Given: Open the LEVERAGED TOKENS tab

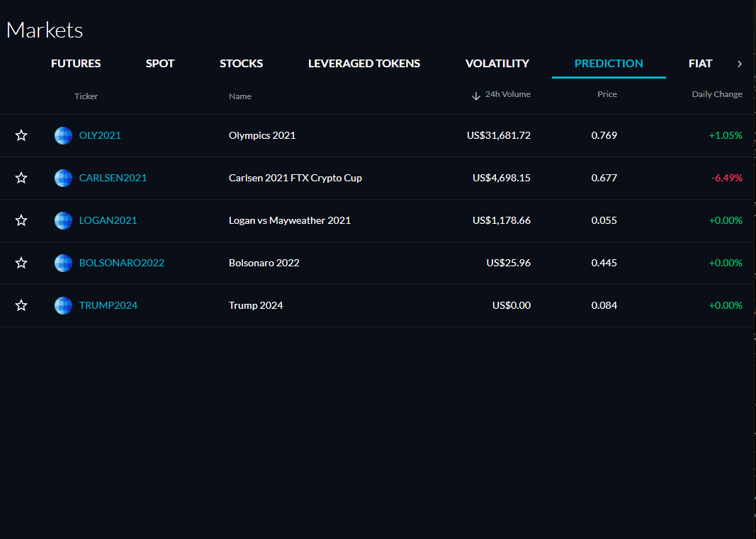Looking at the screenshot, I should (364, 63).
